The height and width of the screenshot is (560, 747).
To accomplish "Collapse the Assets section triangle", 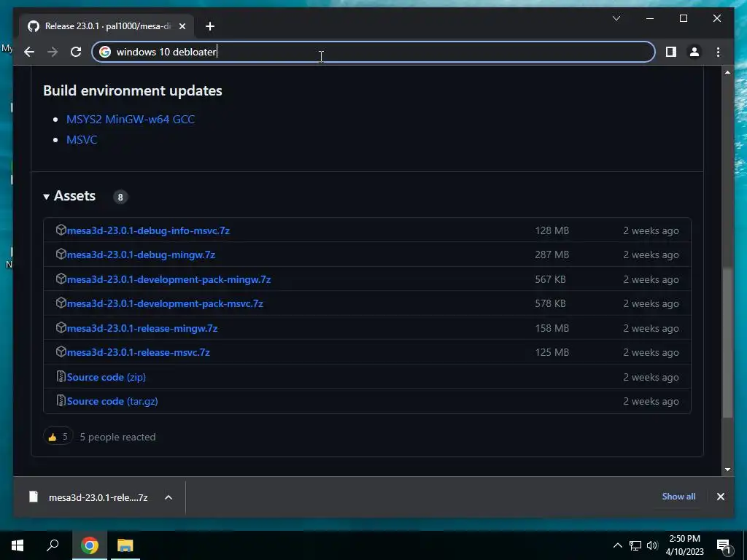I will tap(46, 196).
